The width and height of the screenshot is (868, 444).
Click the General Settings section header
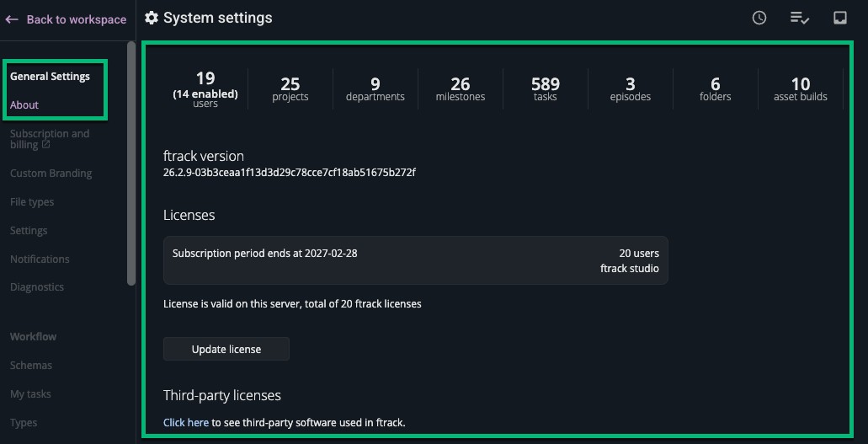point(50,77)
